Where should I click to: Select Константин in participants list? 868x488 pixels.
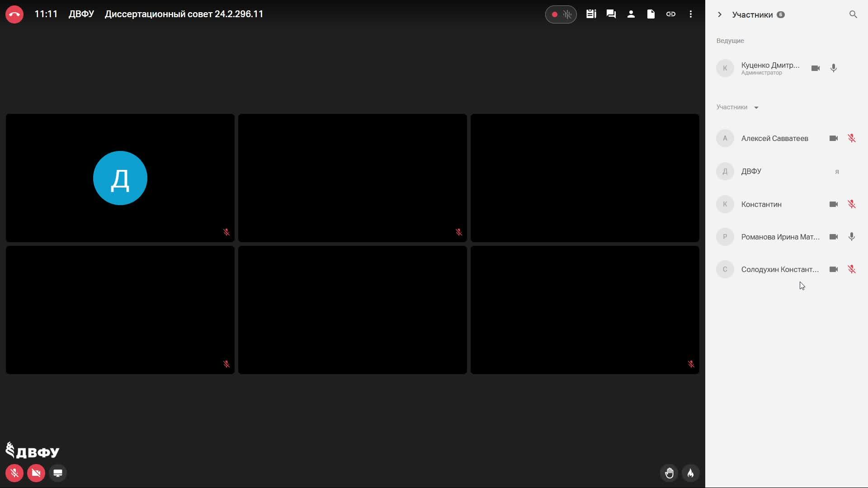[x=761, y=204]
